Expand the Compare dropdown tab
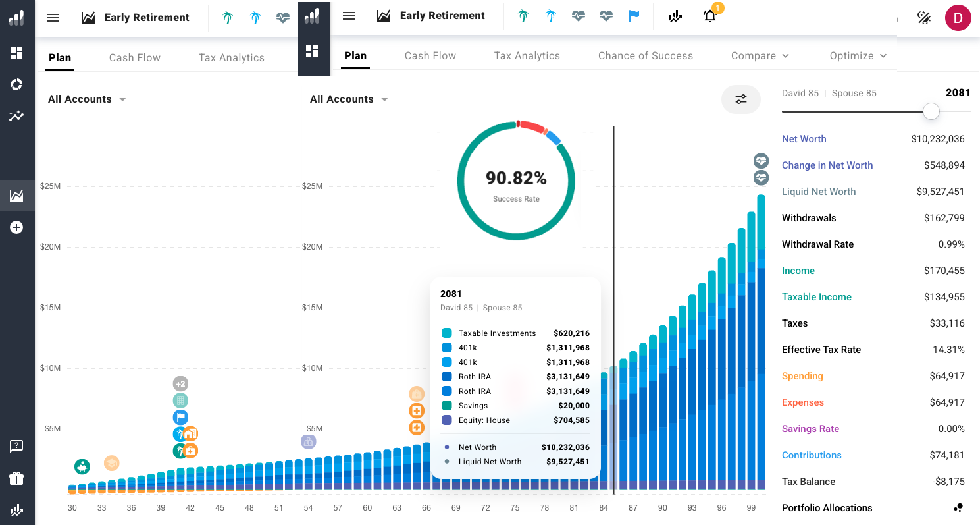This screenshot has width=980, height=525. pos(760,56)
